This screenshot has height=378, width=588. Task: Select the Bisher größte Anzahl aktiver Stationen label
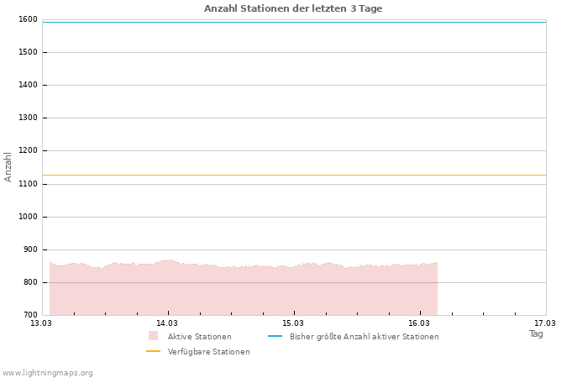click(364, 337)
